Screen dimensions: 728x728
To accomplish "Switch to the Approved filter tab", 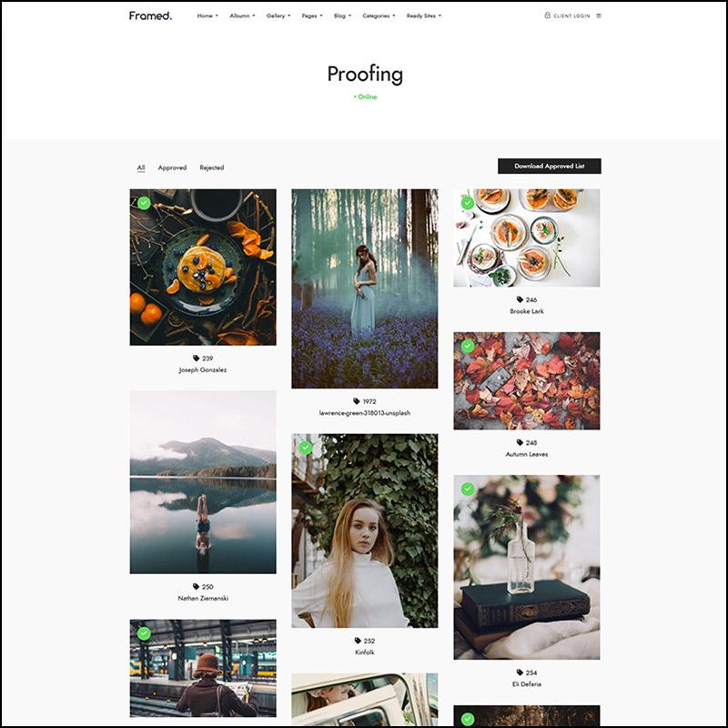I will click(x=172, y=167).
